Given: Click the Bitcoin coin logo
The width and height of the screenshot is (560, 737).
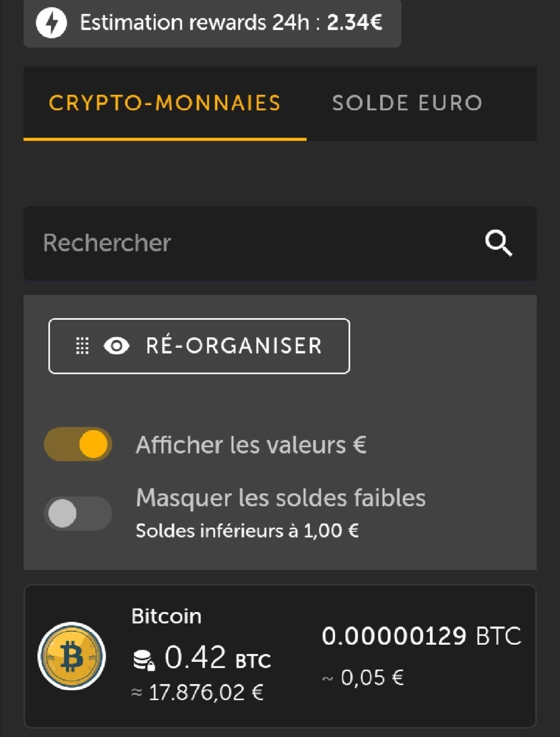Looking at the screenshot, I should click(x=72, y=656).
